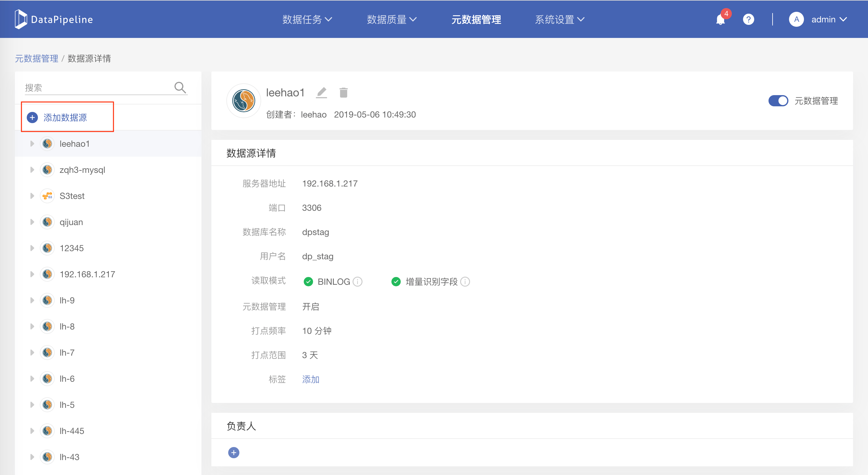Toggle the 元数据管理 switch off
The height and width of the screenshot is (475, 868).
coord(778,101)
